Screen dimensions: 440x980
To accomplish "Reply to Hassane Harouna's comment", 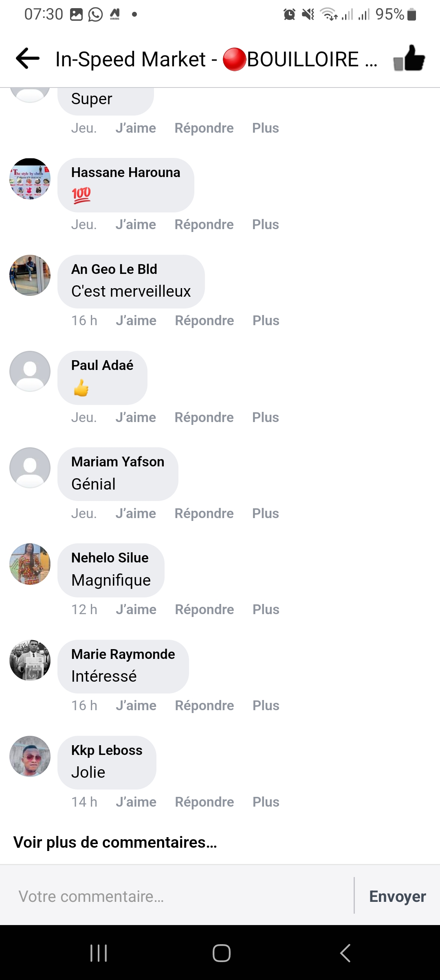I will (204, 224).
